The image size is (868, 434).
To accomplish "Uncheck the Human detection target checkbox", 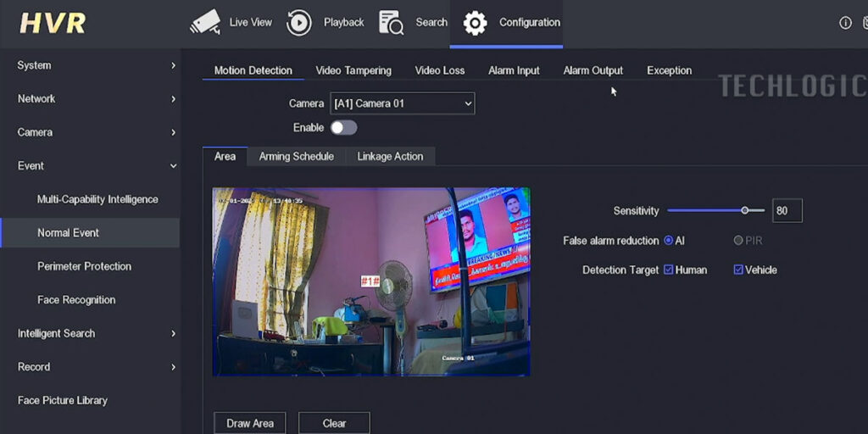I will (669, 270).
